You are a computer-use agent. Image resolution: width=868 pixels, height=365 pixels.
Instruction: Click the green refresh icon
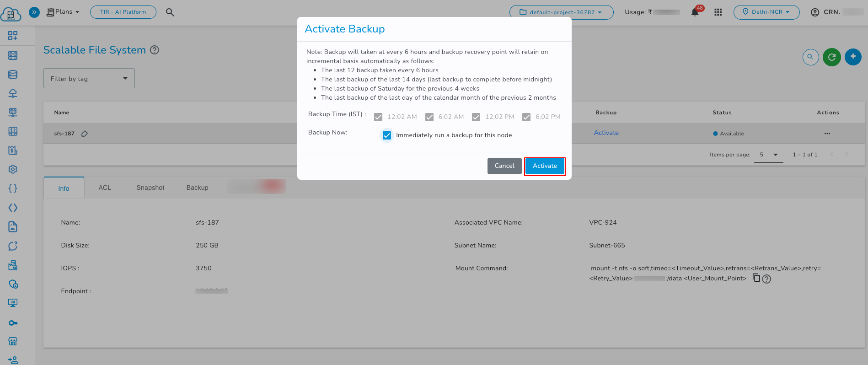[831, 57]
